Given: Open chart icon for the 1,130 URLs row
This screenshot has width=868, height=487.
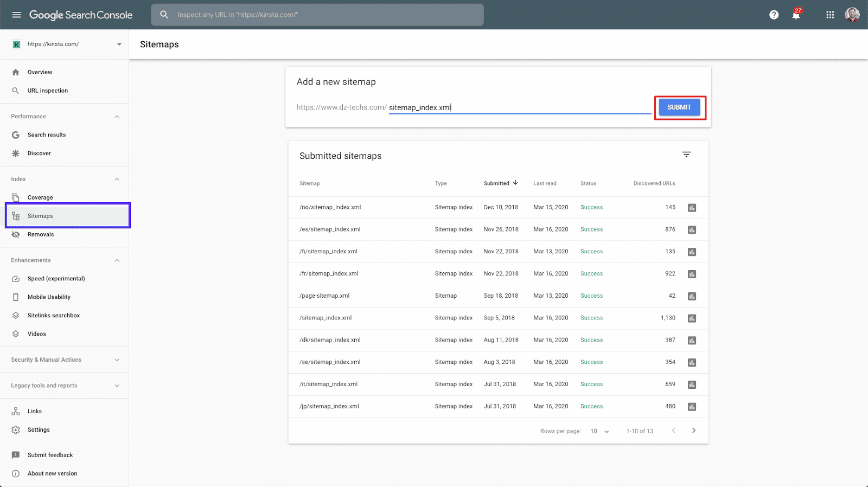Looking at the screenshot, I should (x=692, y=318).
